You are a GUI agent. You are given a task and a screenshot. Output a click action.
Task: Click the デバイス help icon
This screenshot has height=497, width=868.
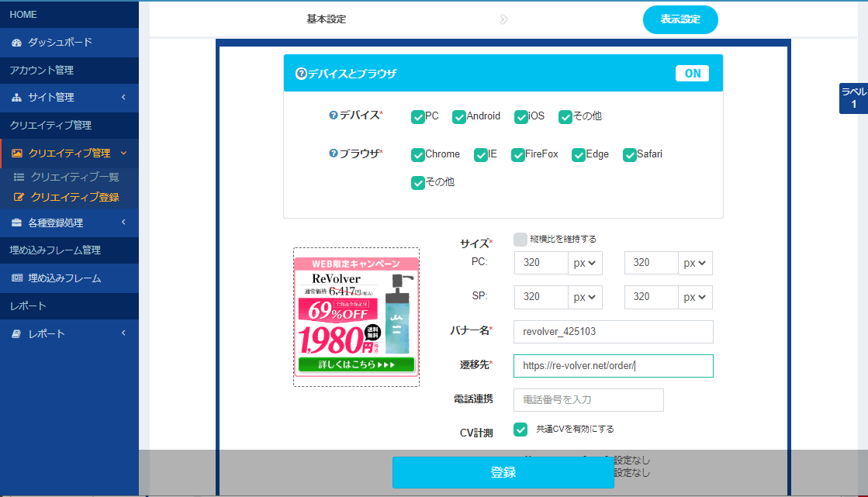point(334,115)
